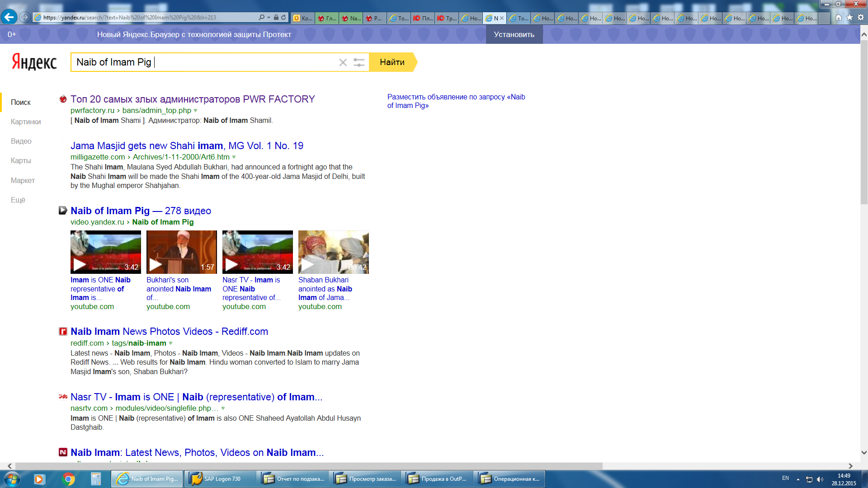Switch to the Картинки search category

click(26, 122)
